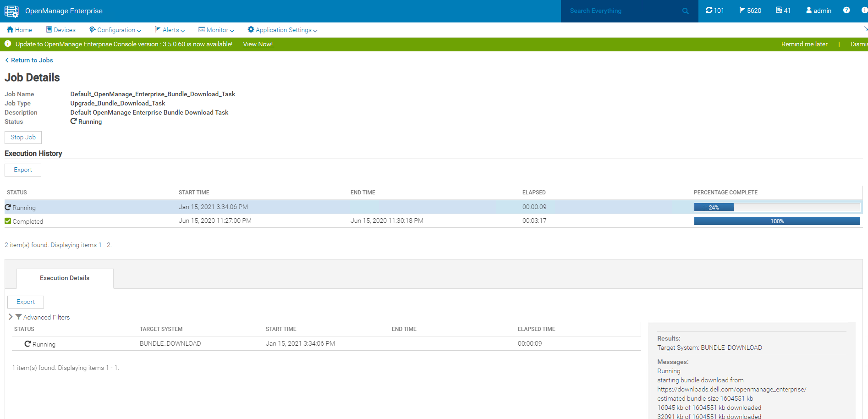Click end time Jun 15, 2020 11:30:18 PM
Viewport: 868px width, 419px height.
pyautogui.click(x=387, y=221)
